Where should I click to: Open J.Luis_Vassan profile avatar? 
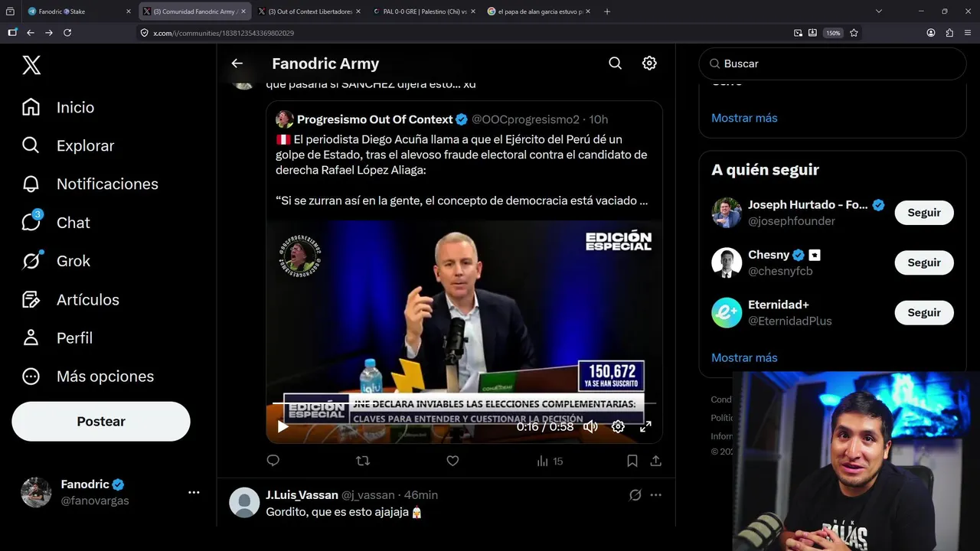click(245, 503)
